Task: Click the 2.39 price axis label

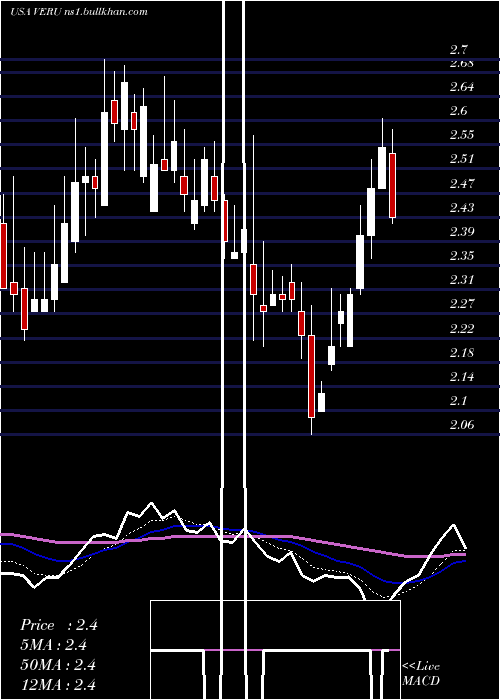Action: point(462,231)
